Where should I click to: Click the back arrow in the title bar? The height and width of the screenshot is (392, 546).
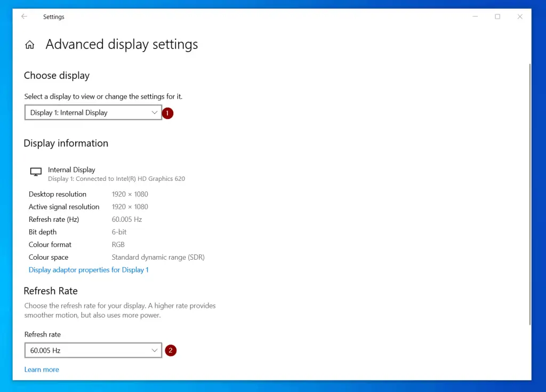[24, 17]
